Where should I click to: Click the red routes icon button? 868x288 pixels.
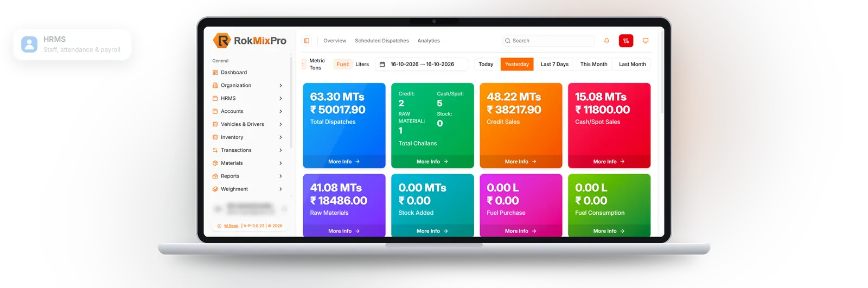coord(626,41)
